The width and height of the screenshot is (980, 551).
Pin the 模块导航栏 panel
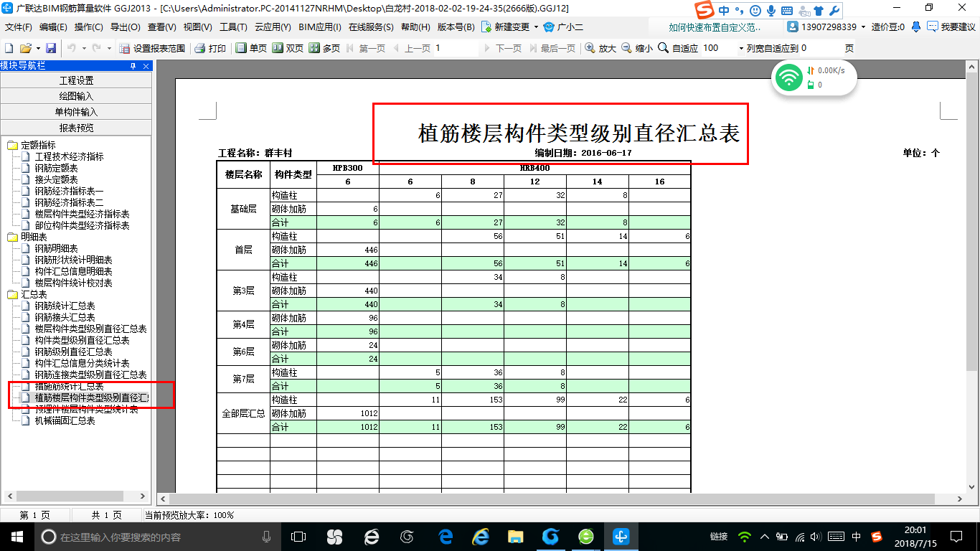[133, 66]
